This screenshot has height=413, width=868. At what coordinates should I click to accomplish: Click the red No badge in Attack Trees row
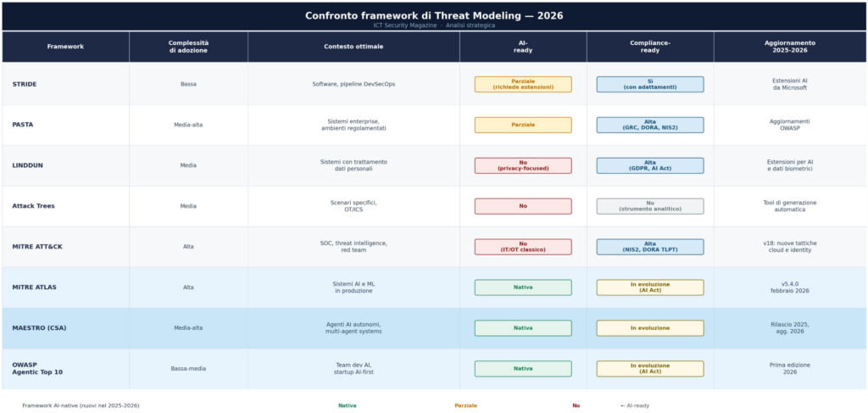click(523, 206)
